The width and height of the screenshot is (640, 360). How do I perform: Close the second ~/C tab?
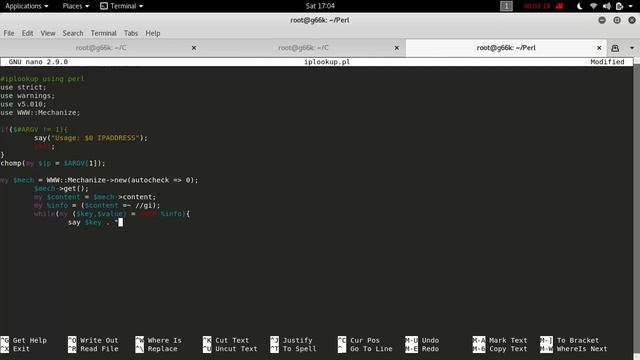coord(396,48)
